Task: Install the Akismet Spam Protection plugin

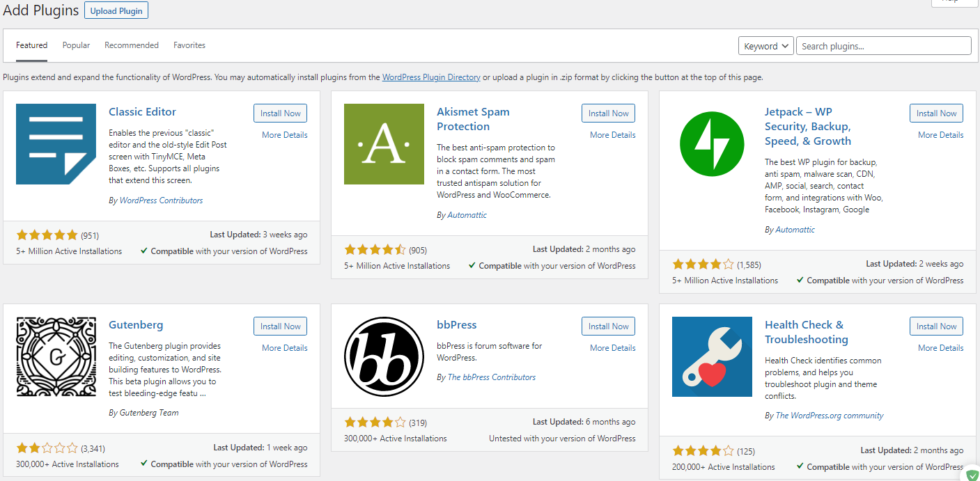Action: coord(609,113)
